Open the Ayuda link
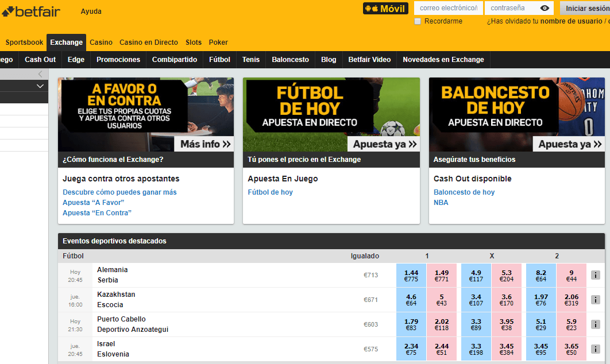The width and height of the screenshot is (610, 364). (x=91, y=11)
